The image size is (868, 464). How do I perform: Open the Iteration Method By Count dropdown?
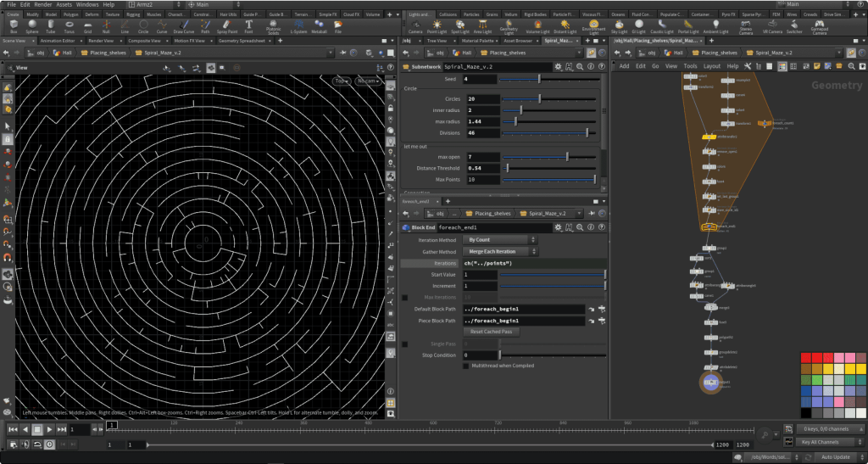(x=500, y=240)
